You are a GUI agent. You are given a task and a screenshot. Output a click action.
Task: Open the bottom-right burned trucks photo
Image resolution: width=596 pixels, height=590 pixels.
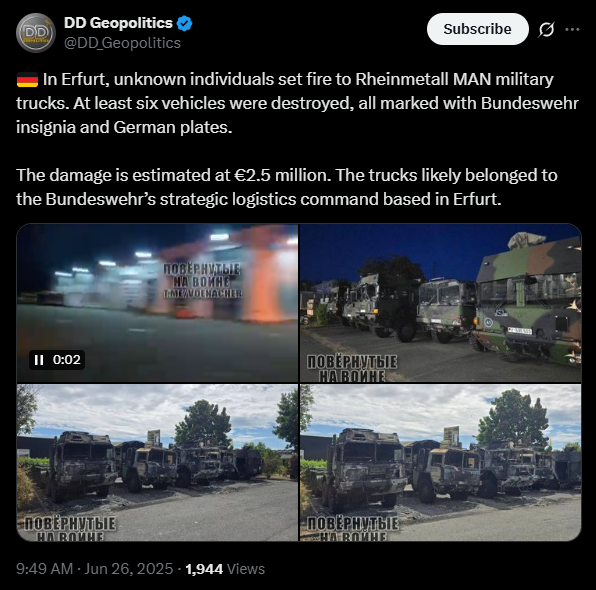point(441,462)
